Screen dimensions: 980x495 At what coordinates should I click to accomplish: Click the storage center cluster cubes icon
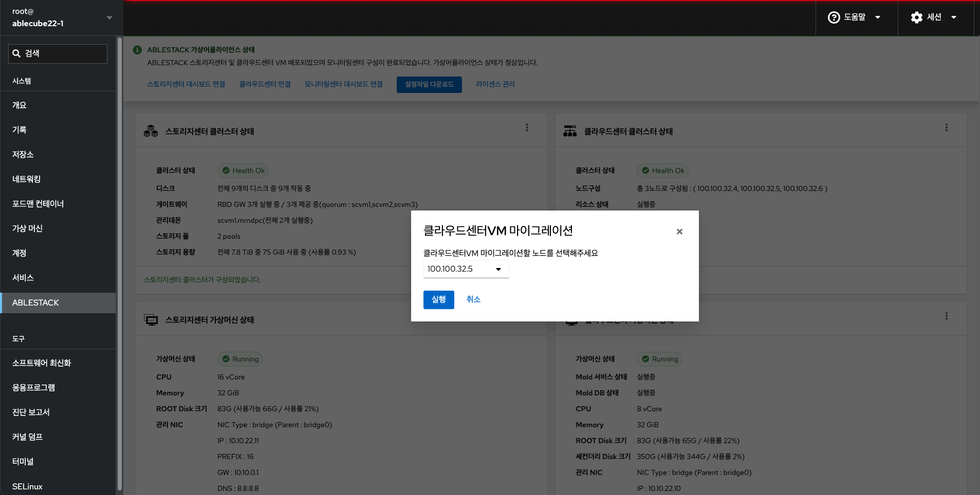coord(151,131)
